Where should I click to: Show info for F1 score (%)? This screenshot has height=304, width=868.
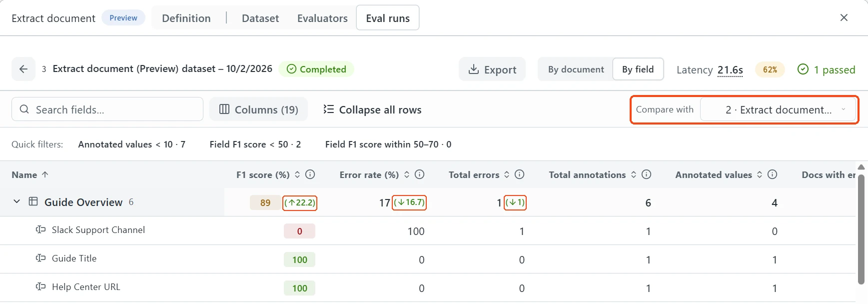[x=310, y=174]
